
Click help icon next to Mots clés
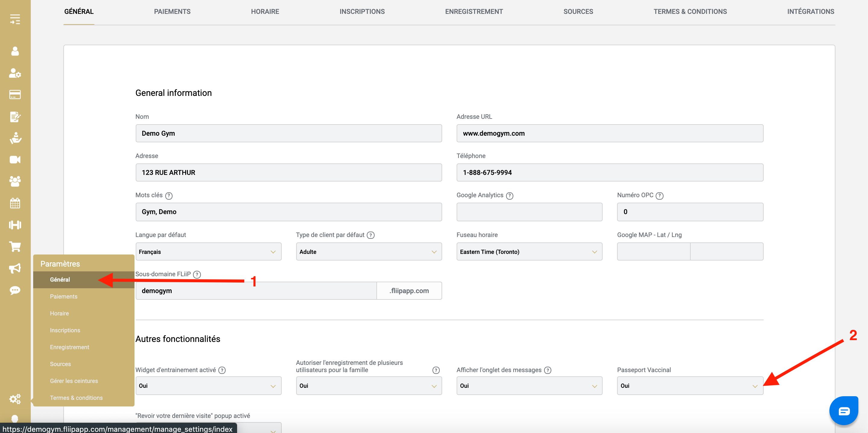tap(169, 195)
